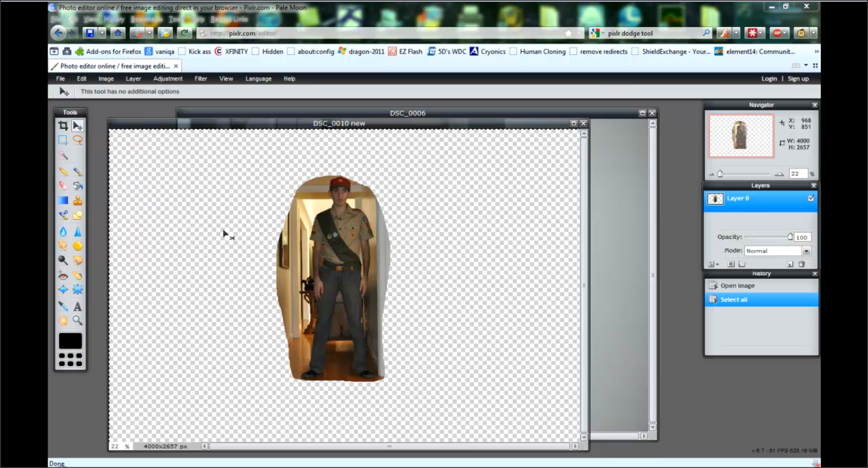Click the New layer icon in Layers panel

click(790, 264)
